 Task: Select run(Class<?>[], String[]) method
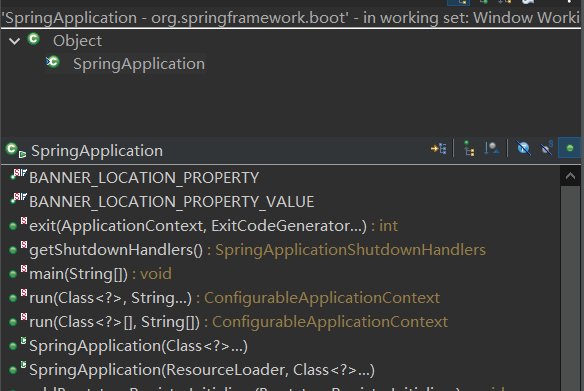coord(238,322)
